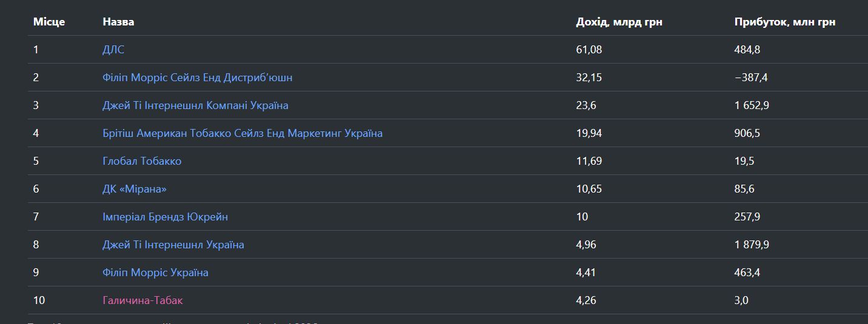The image size is (868, 324).
Task: Open Імперіал Брендз Юкрейн link
Action: pyautogui.click(x=165, y=217)
